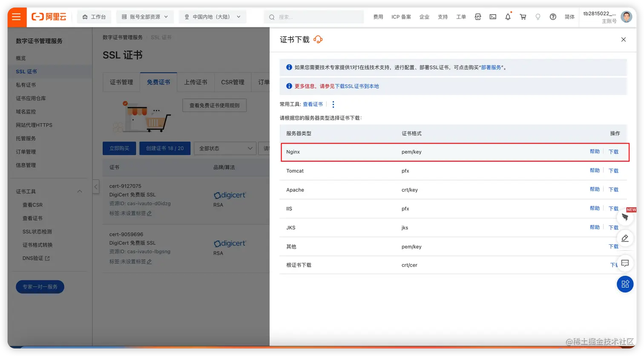Open the DNS验证 external link

click(36, 258)
